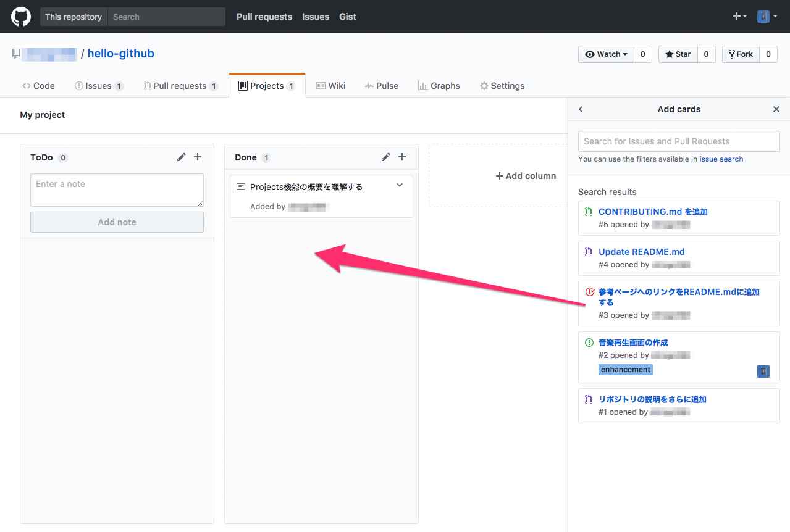
Task: Switch to the Projects tab
Action: [267, 85]
